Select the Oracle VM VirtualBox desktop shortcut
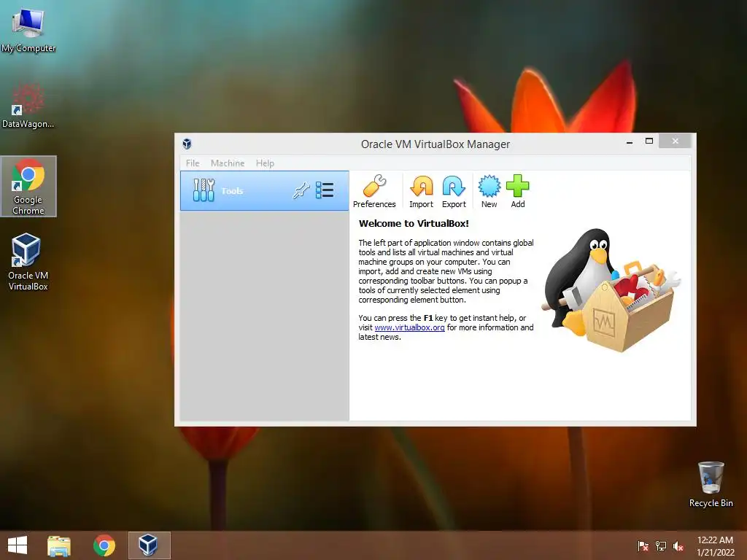This screenshot has width=747, height=560. click(28, 262)
